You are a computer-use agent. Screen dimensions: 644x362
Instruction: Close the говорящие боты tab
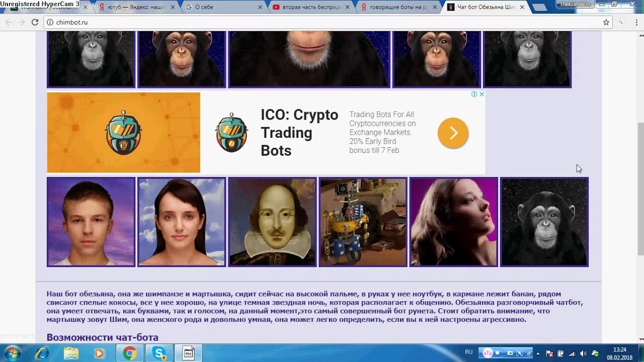pyautogui.click(x=435, y=7)
